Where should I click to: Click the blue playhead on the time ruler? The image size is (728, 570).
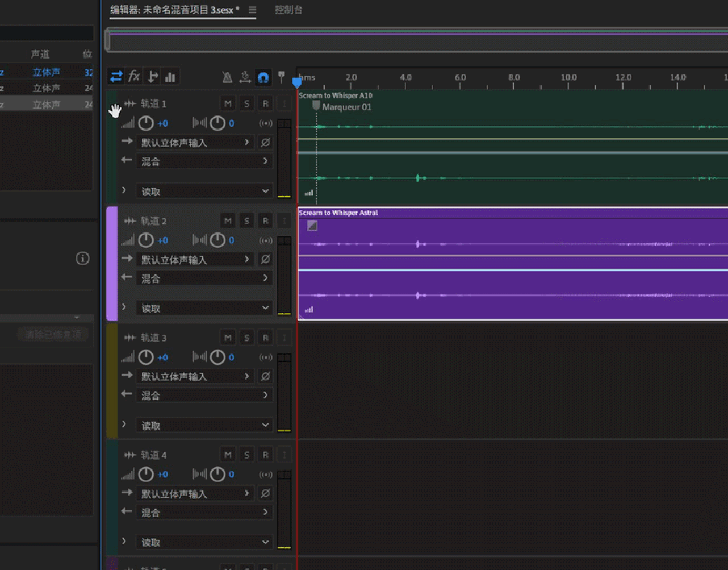297,82
